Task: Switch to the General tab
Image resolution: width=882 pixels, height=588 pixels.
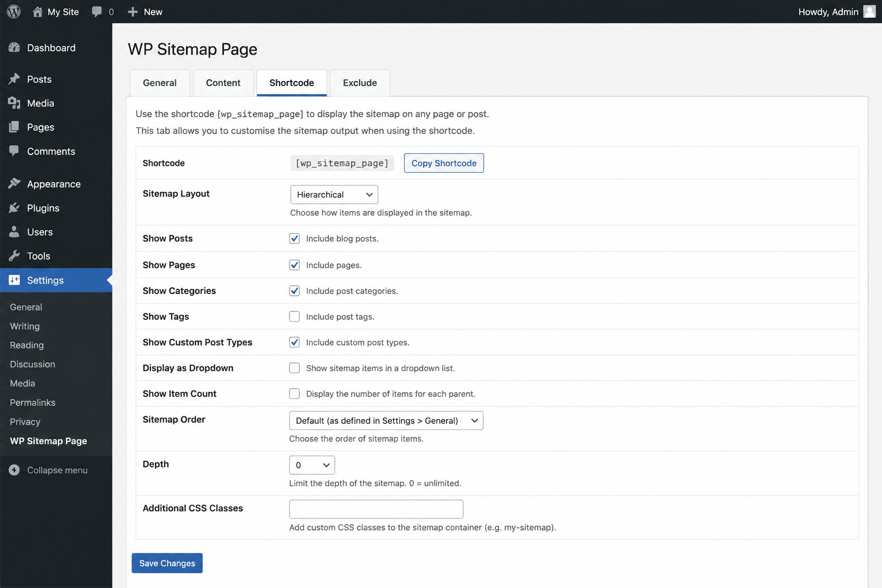Action: point(160,83)
